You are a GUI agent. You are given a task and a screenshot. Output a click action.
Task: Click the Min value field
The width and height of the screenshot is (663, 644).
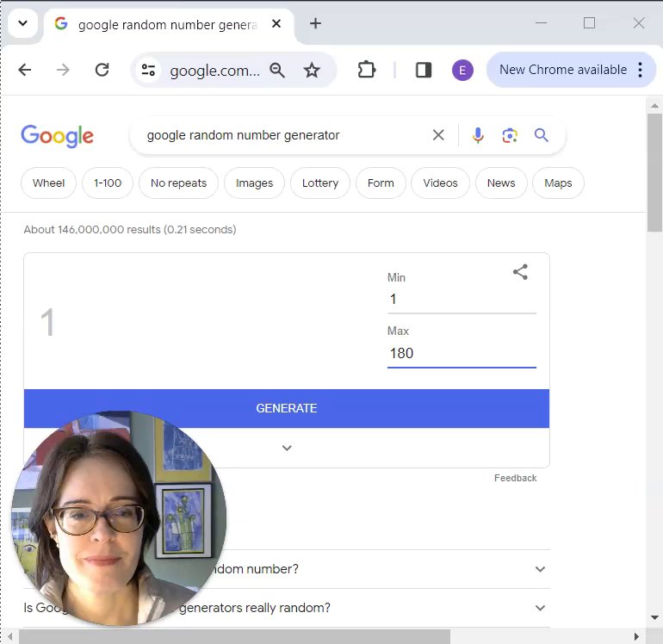(462, 300)
